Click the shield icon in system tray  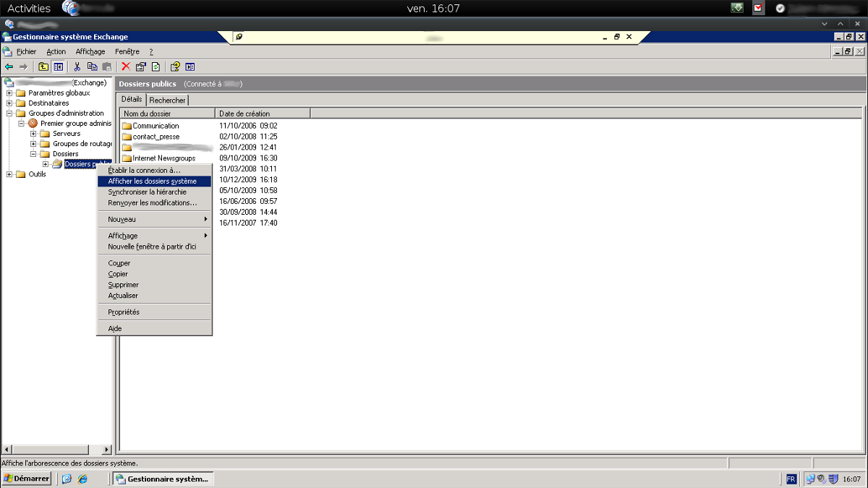(x=833, y=479)
